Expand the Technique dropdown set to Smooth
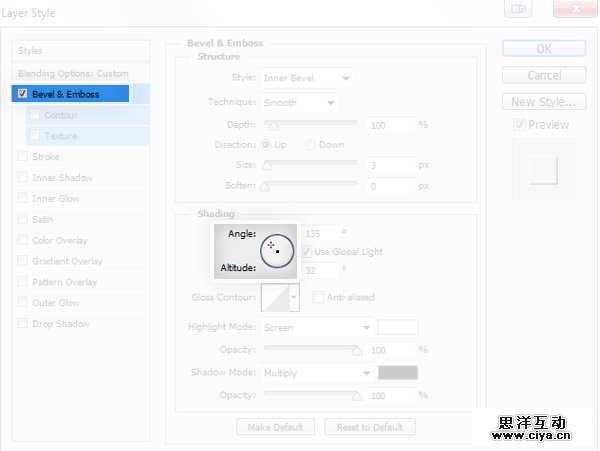Screen dimensions: 600x451 [299, 102]
